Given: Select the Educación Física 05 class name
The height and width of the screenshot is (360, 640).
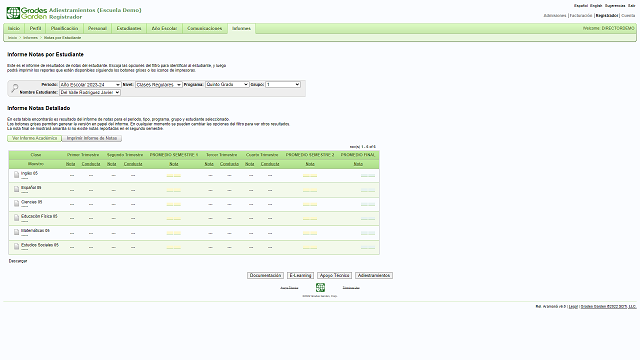Looking at the screenshot, I should pos(39,216).
